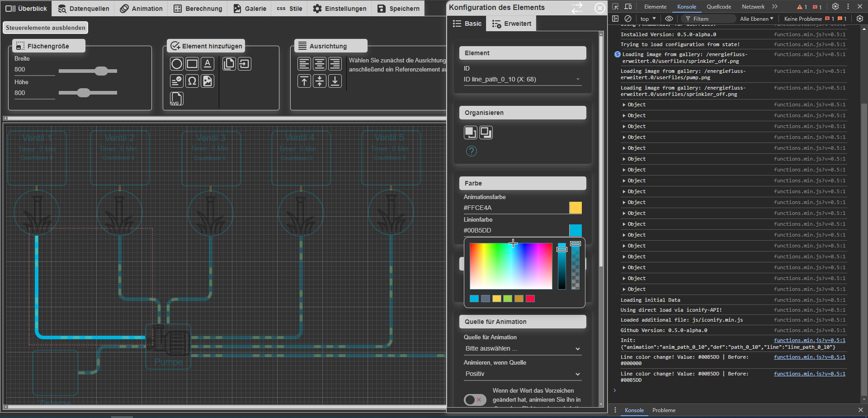Align elements to the top
868x418 pixels.
[304, 81]
